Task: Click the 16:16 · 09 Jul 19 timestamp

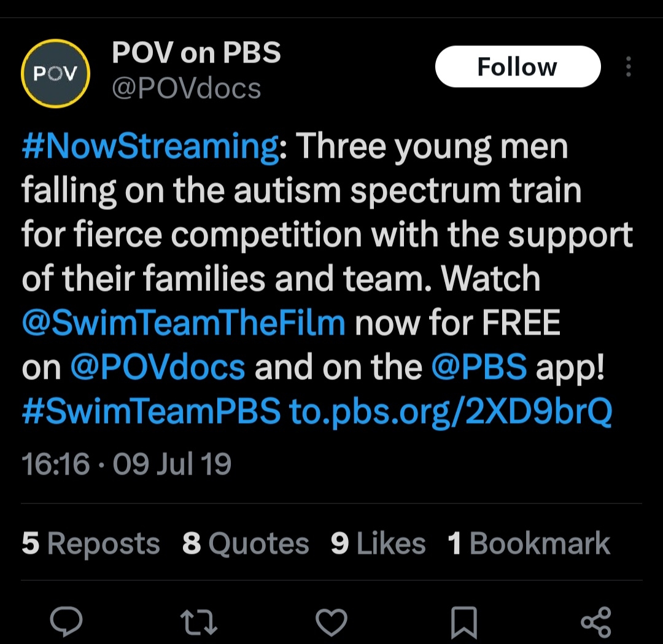Action: 126,464
